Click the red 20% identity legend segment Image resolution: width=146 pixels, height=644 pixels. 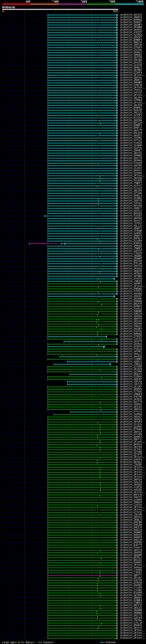pos(16,4)
